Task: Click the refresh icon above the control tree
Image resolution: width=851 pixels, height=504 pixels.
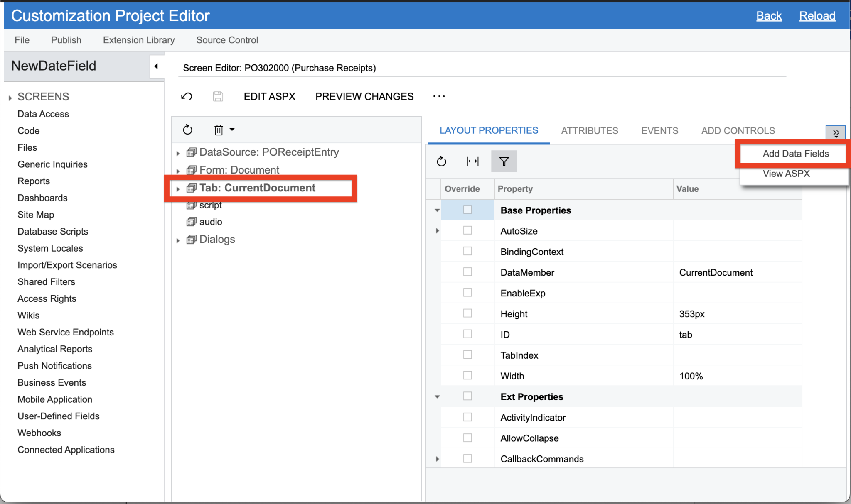Action: (187, 130)
